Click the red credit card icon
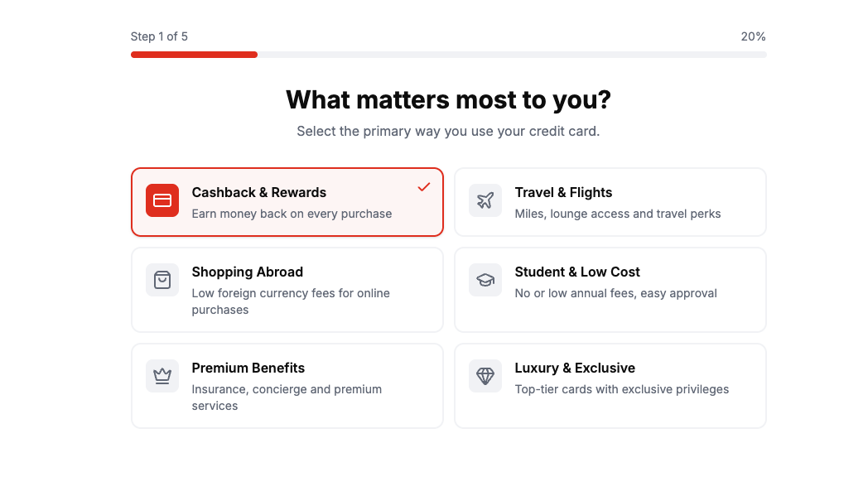 tap(162, 200)
